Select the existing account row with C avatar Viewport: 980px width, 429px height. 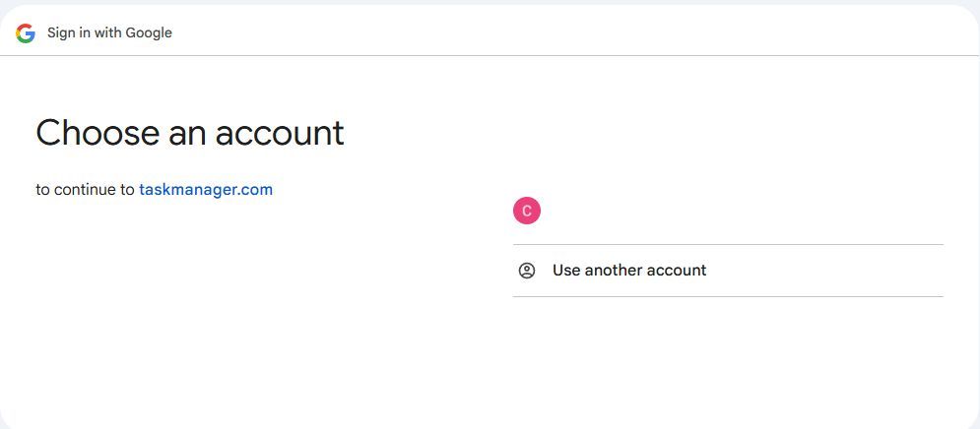point(728,212)
